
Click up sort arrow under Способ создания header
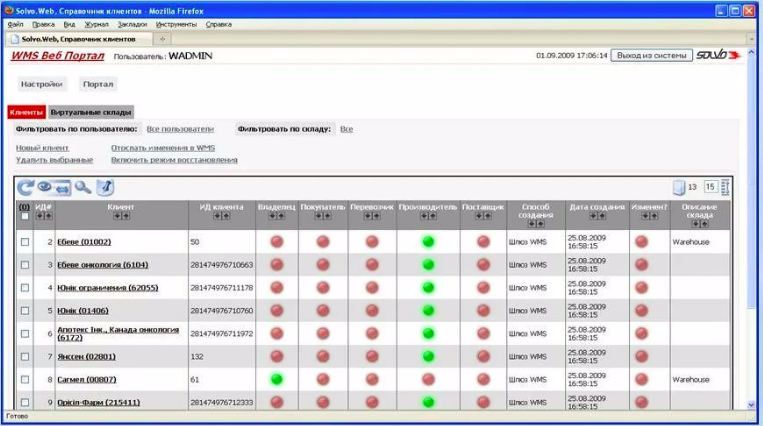click(540, 224)
